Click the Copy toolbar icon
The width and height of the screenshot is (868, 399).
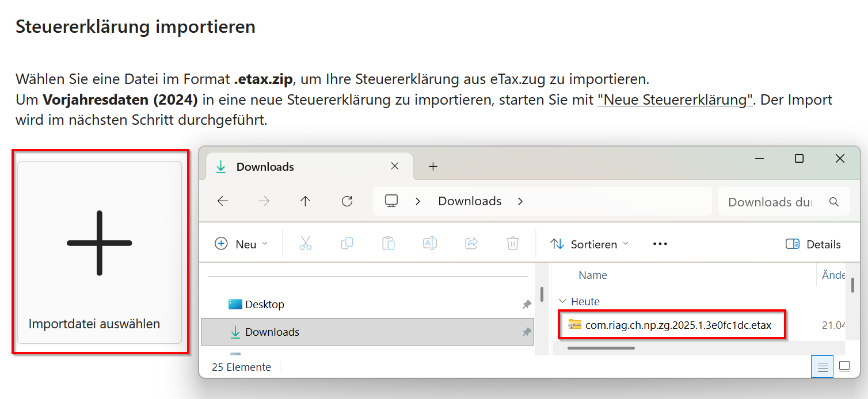[347, 244]
